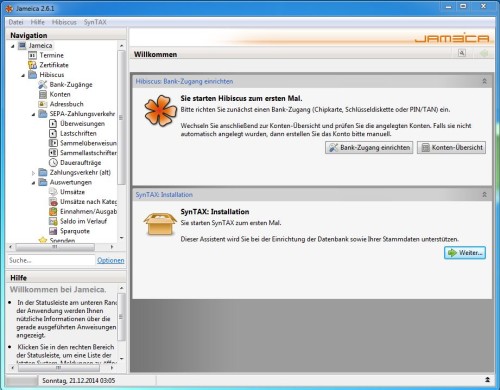Click inside the Suche... search field
This screenshot has width=500, height=390.
51,260
